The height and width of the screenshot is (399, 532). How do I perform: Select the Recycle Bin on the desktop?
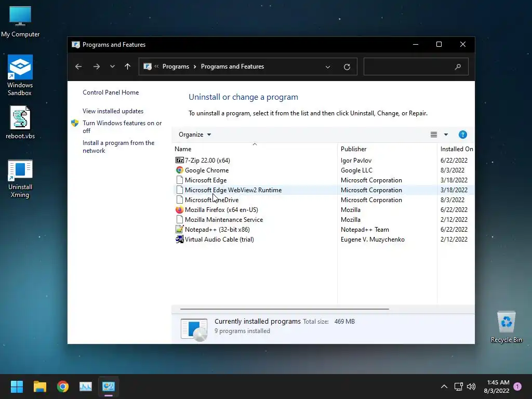pos(506,327)
